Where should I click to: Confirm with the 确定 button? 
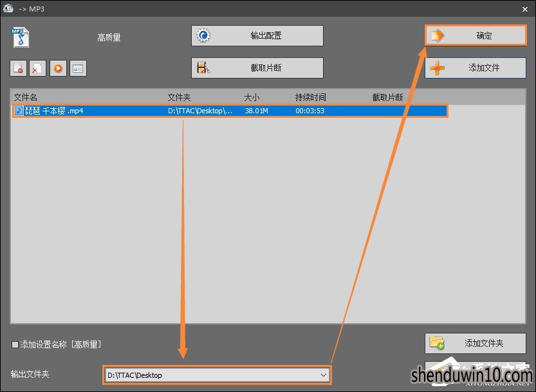point(476,35)
